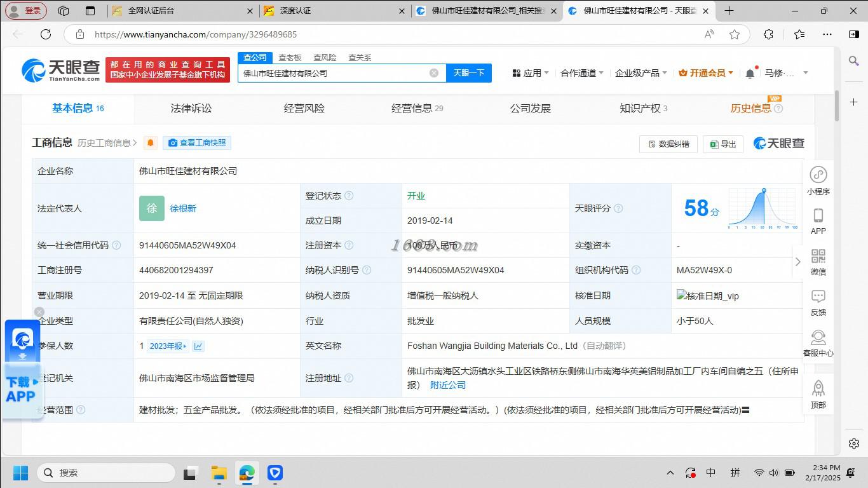Open the 反馈 feedback icon
Screen dimensions: 868x488
tap(818, 302)
